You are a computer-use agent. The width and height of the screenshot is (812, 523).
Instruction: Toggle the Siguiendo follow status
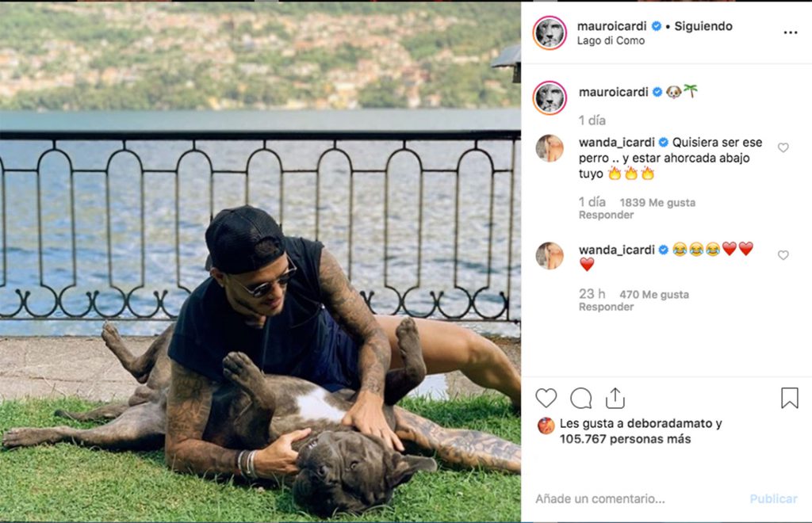click(703, 26)
